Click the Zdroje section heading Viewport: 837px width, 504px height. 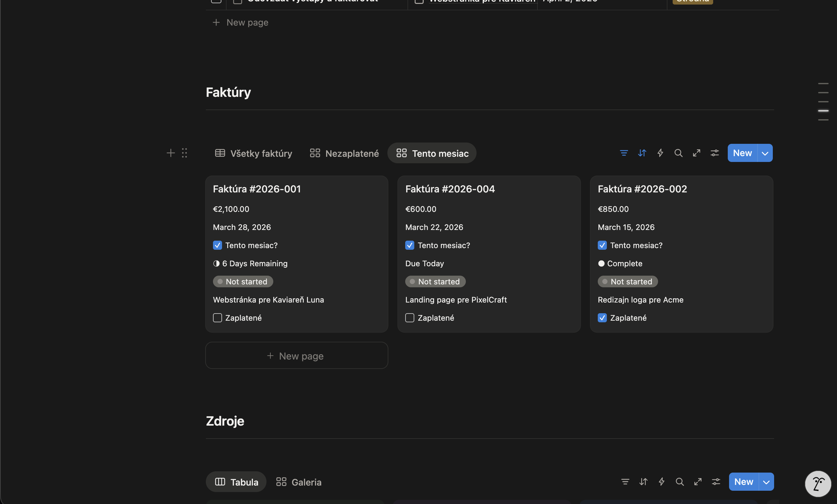coord(225,421)
